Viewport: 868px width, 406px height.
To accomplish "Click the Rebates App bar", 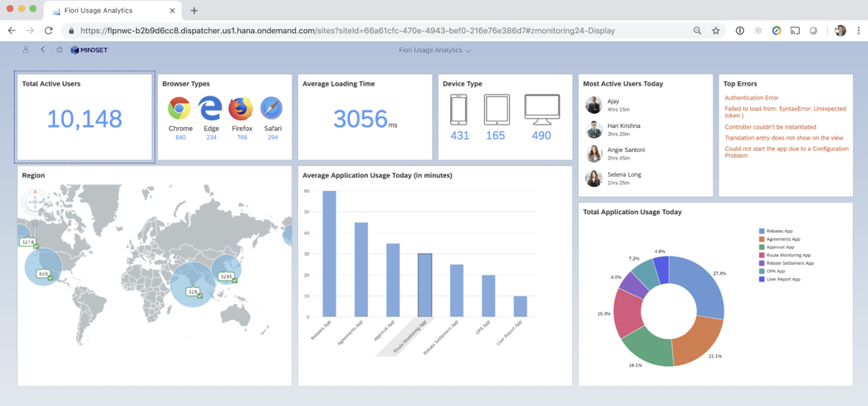I will [330, 254].
